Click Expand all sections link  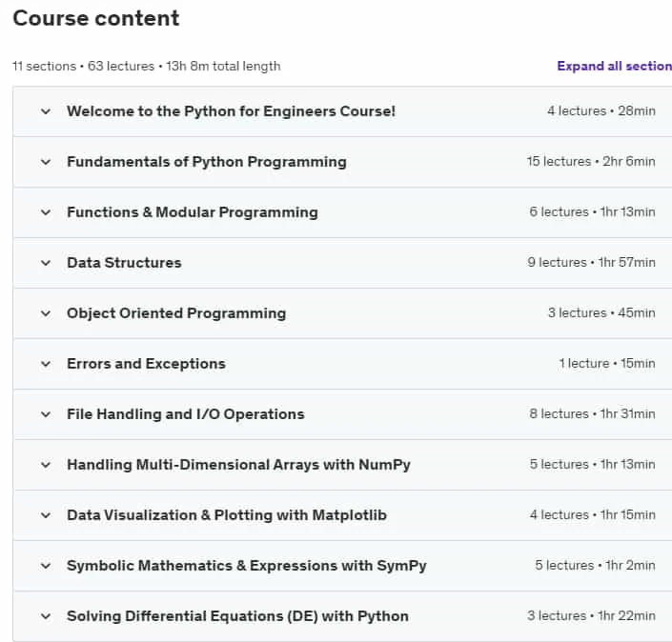point(614,66)
